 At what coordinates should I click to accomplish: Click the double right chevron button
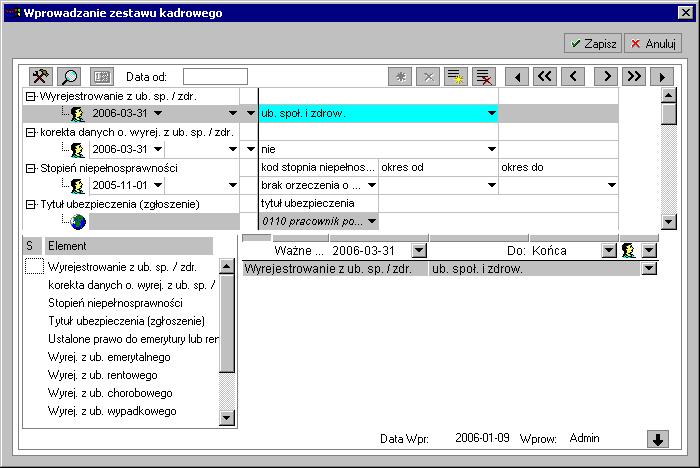(634, 77)
